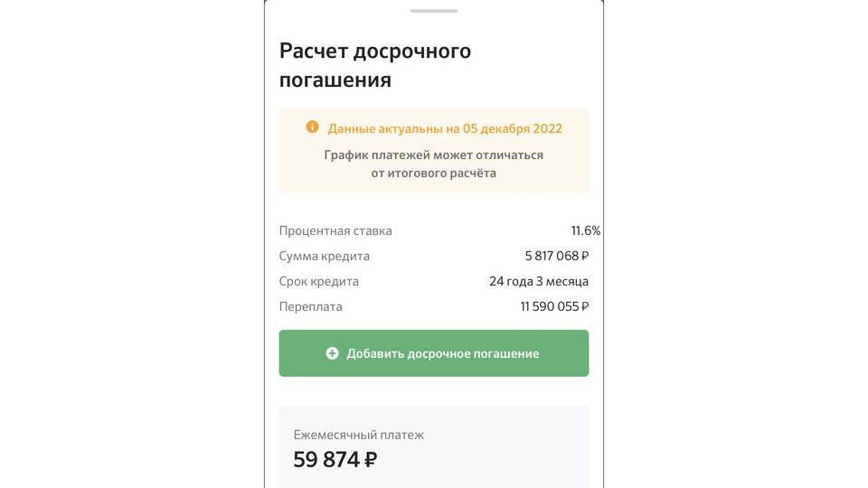
Task: Click the Расчет досрочного погашения heading
Action: [374, 65]
